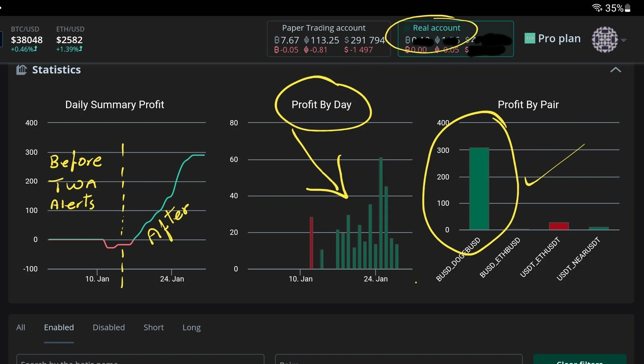The width and height of the screenshot is (644, 364).
Task: Select the Paper Trading account box
Action: coord(329,39)
